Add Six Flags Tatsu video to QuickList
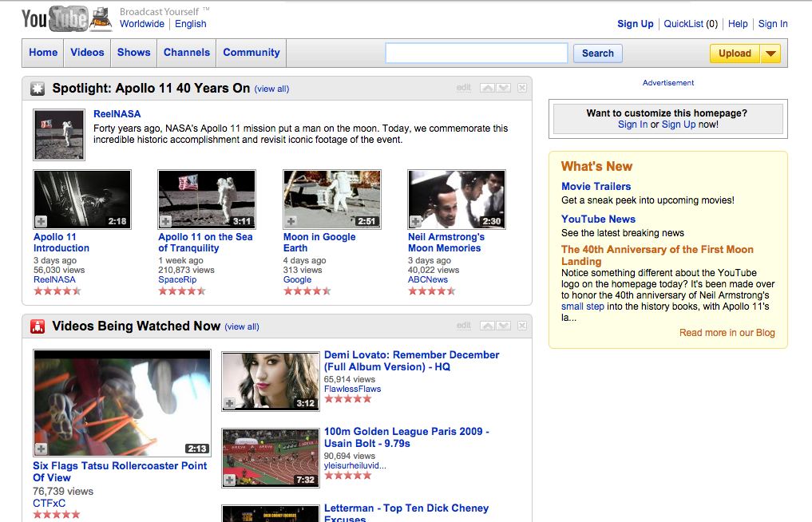 [x=42, y=449]
